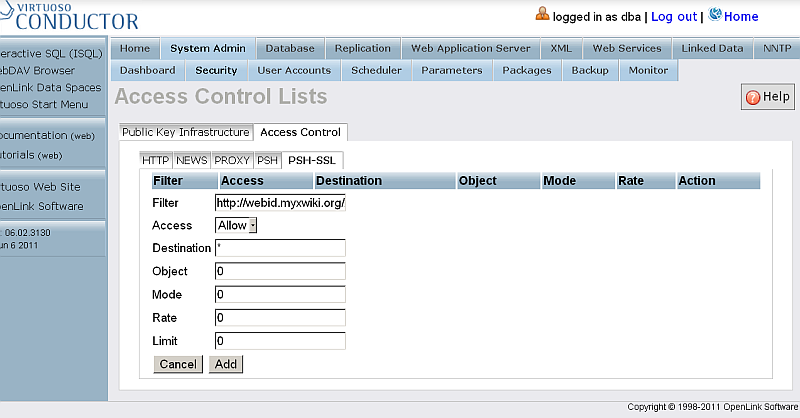
Task: Open the Scheduler submenu item
Action: (376, 70)
